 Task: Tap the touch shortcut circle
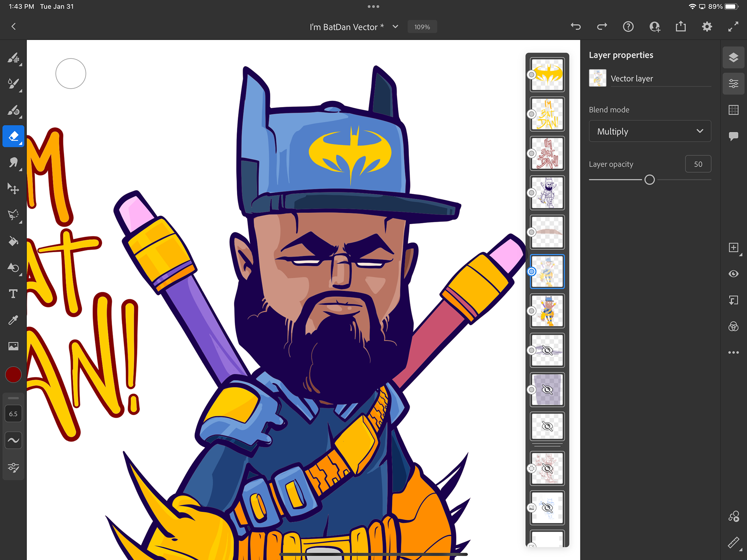click(71, 74)
